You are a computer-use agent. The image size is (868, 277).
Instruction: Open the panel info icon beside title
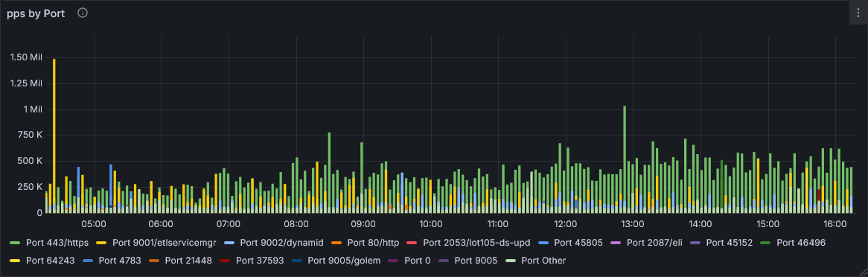click(x=83, y=13)
